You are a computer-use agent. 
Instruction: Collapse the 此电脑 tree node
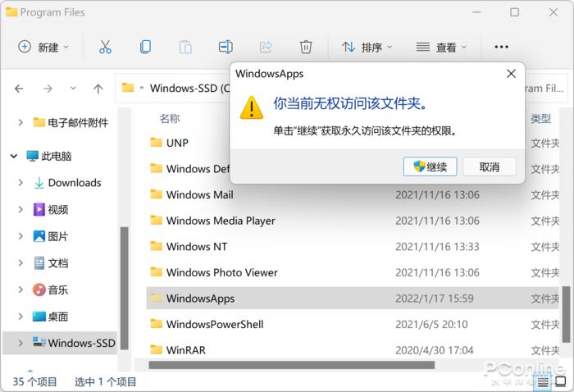[x=14, y=157]
